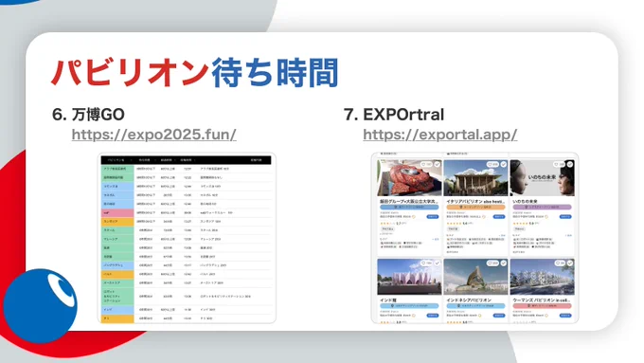Open the イタリアパビリオン building photo
This screenshot has height=363, width=644.
pos(475,178)
